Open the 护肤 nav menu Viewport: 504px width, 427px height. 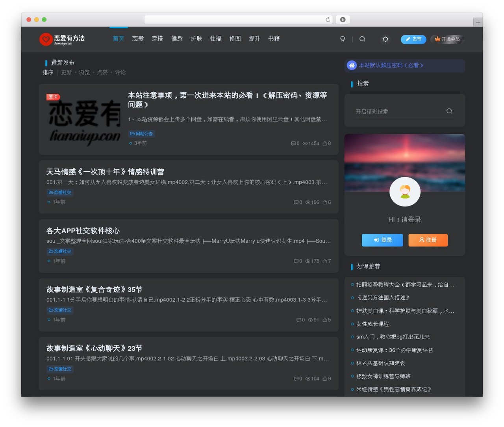(x=196, y=39)
